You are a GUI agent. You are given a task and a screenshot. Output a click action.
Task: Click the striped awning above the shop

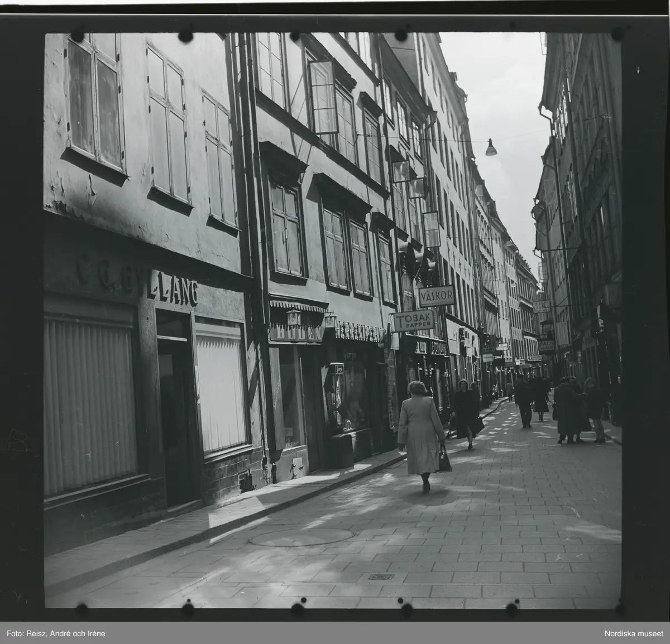298,306
